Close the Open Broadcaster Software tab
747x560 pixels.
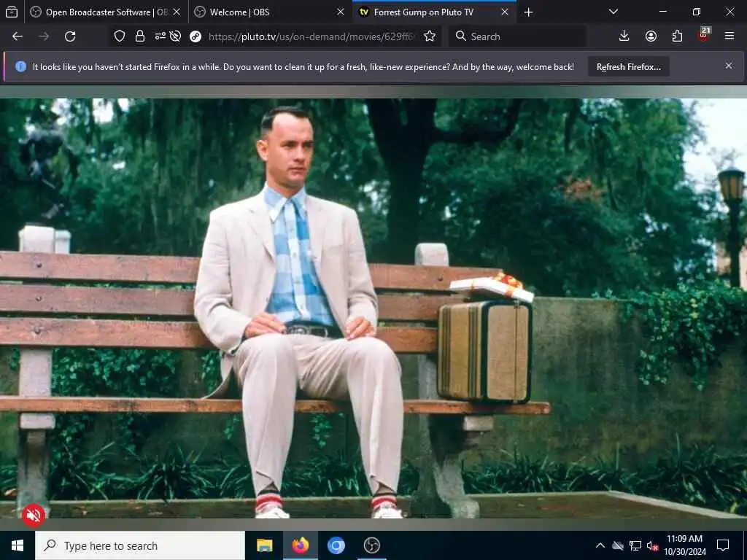[x=177, y=12]
